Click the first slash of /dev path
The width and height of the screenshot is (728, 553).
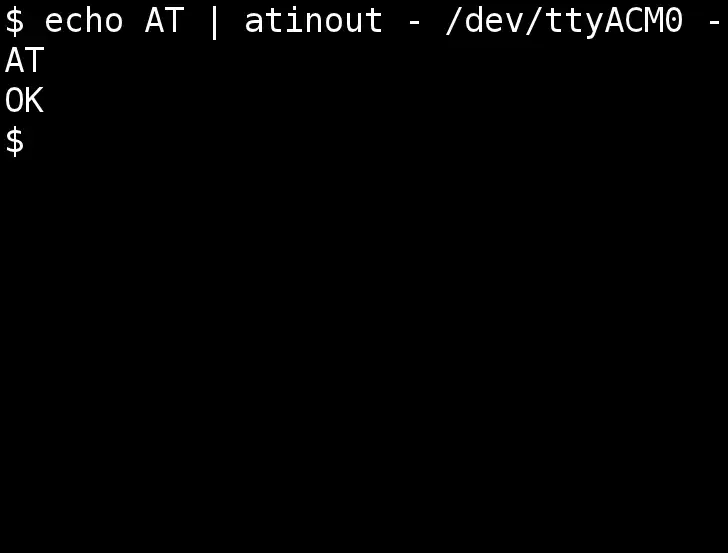(x=454, y=22)
